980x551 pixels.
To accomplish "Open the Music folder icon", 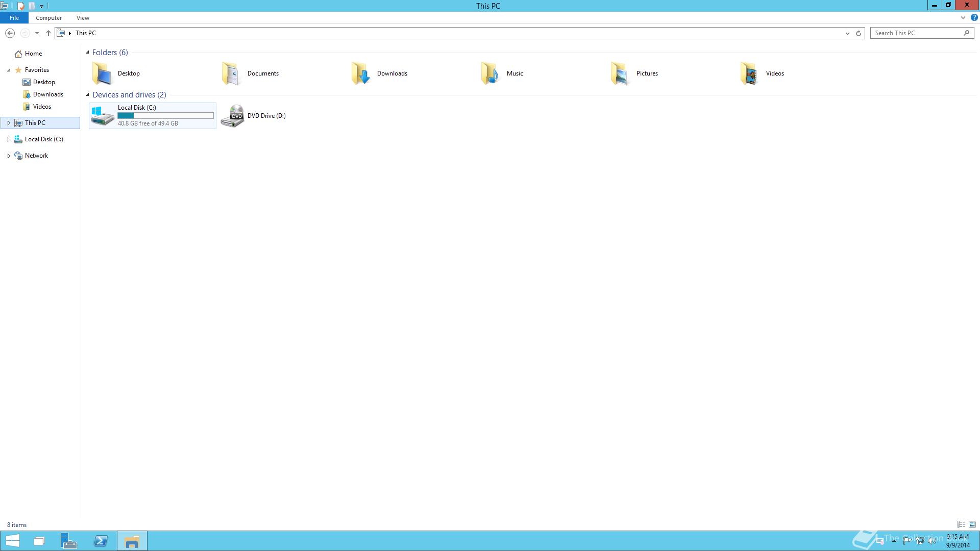I will [490, 73].
